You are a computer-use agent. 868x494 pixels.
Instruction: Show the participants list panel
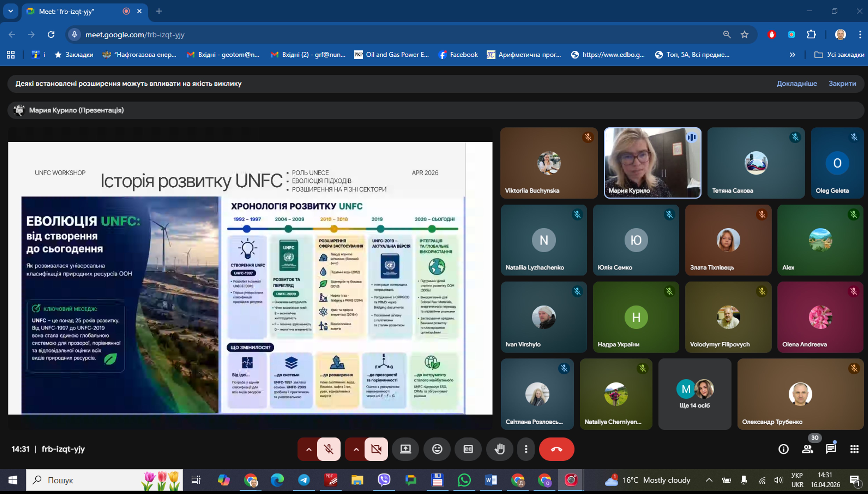(x=807, y=449)
